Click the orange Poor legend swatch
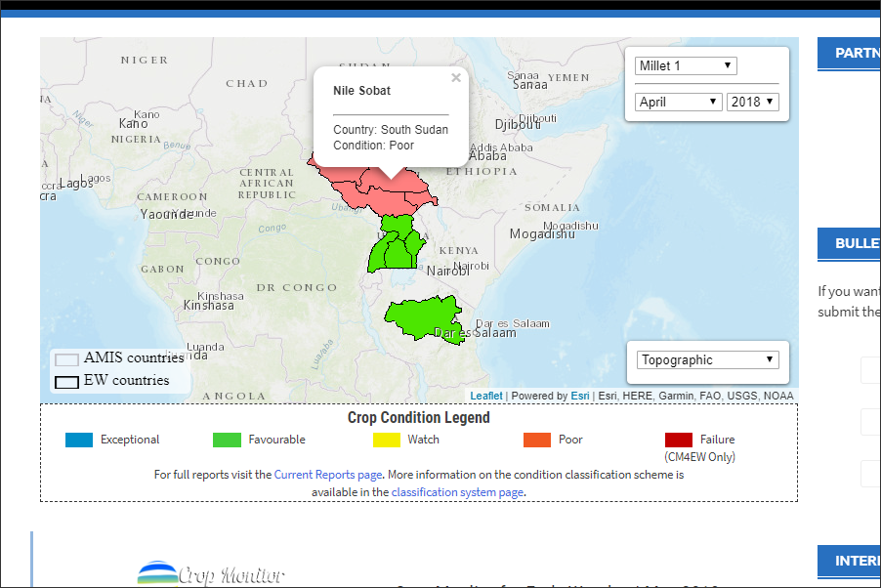Image resolution: width=881 pixels, height=588 pixels. pyautogui.click(x=537, y=440)
